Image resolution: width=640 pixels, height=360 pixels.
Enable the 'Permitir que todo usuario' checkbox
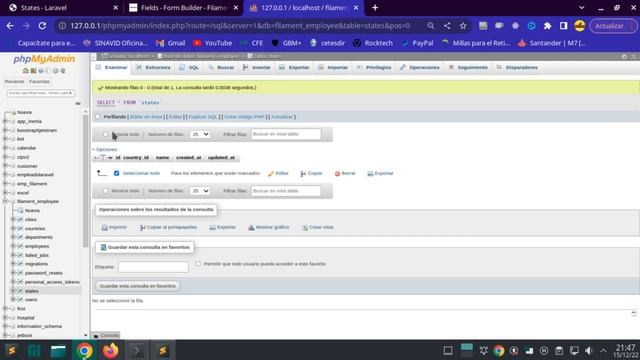(198, 264)
